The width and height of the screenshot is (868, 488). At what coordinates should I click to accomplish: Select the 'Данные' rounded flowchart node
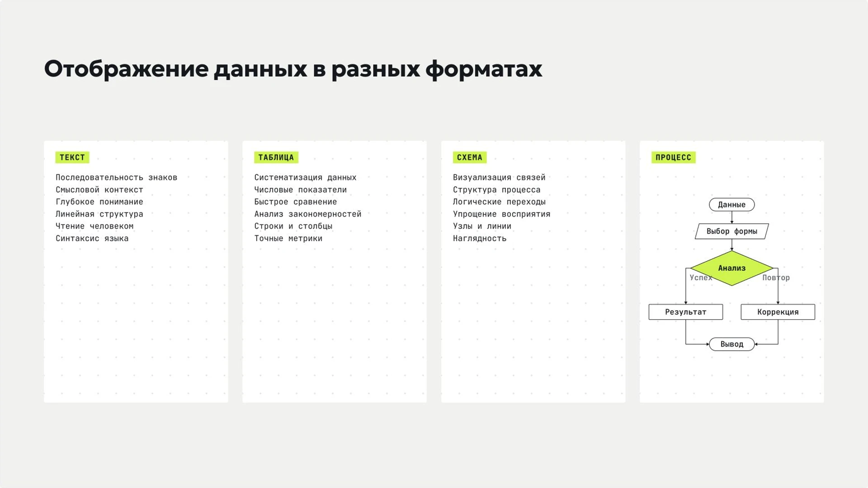pos(731,205)
